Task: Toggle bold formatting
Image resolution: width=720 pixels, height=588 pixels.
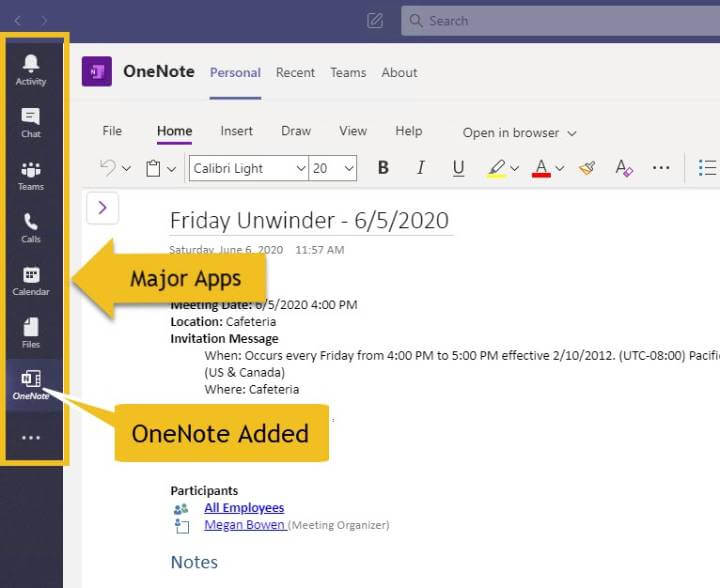Action: click(383, 168)
